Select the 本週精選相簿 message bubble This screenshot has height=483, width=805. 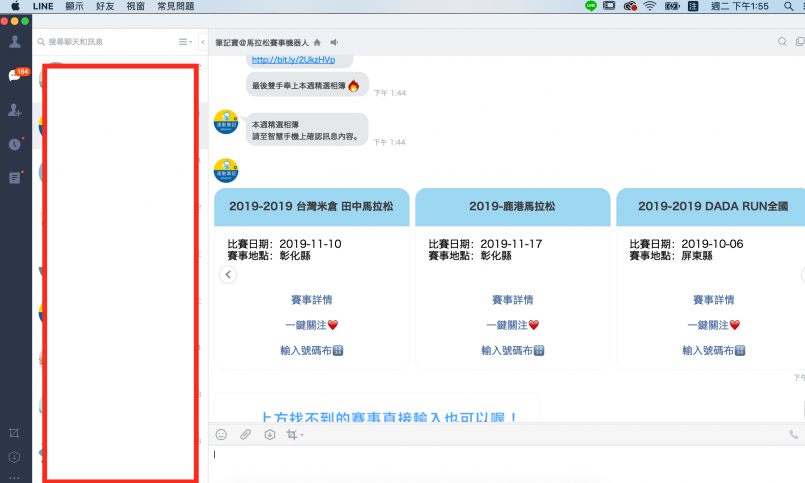point(307,130)
